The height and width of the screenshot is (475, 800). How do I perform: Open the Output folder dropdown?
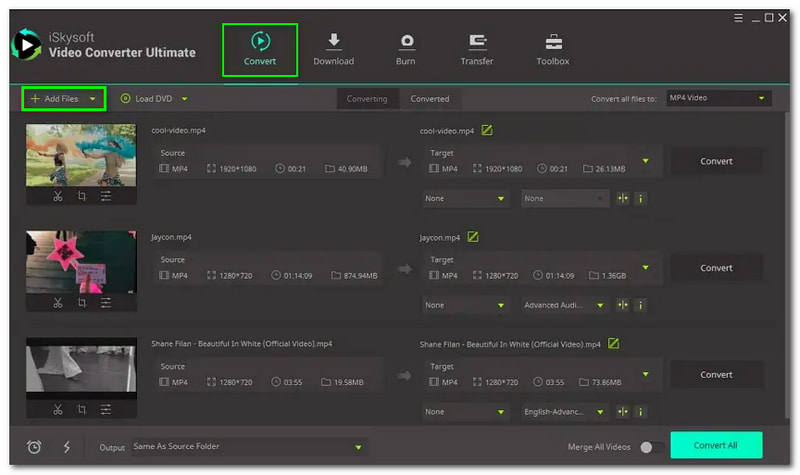[x=249, y=447]
